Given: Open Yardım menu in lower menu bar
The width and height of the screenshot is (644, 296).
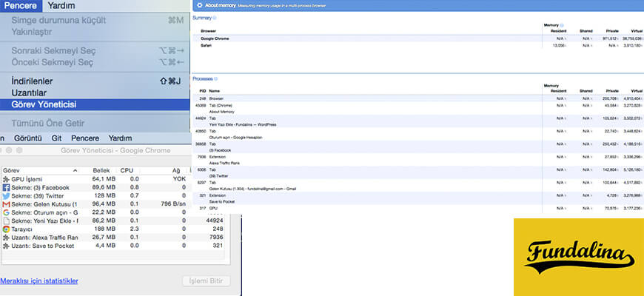Looking at the screenshot, I should pos(120,138).
